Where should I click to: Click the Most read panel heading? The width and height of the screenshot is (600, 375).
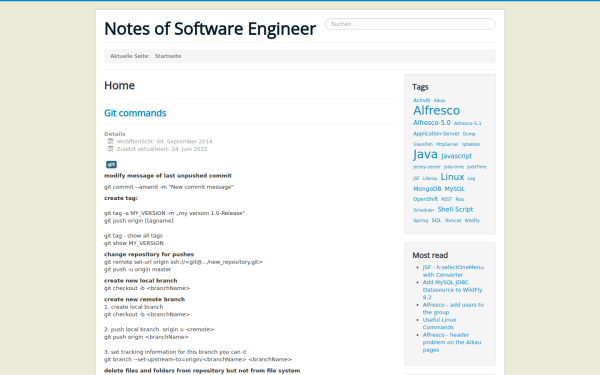click(x=430, y=255)
